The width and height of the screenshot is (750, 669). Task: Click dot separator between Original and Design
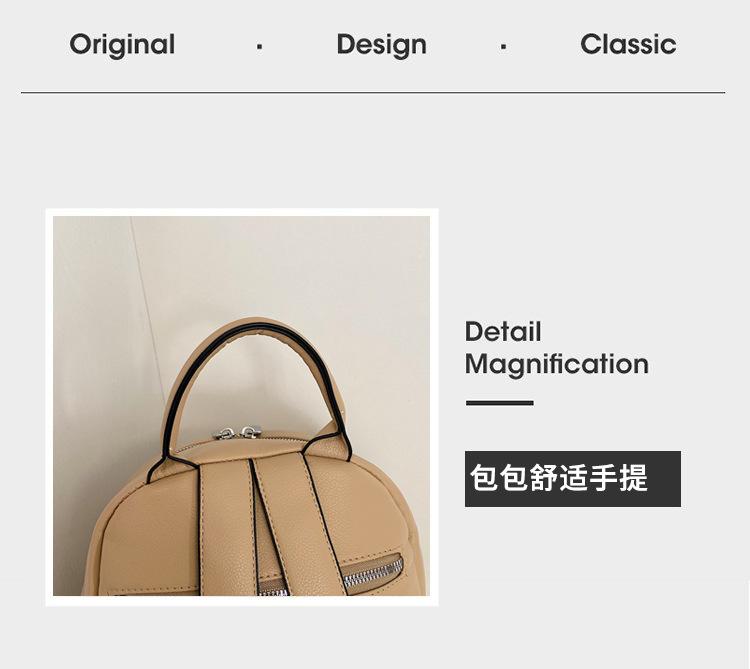(x=259, y=46)
